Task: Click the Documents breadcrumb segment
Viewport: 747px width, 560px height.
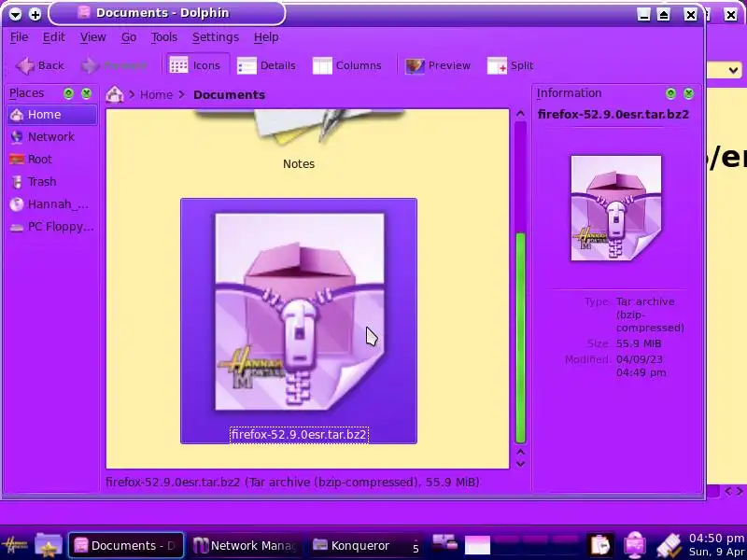Action: click(229, 95)
